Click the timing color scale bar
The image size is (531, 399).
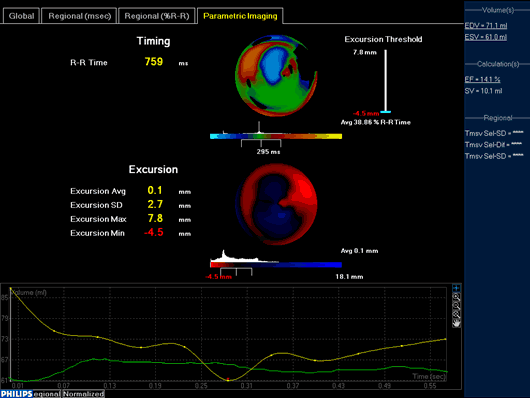coord(276,136)
